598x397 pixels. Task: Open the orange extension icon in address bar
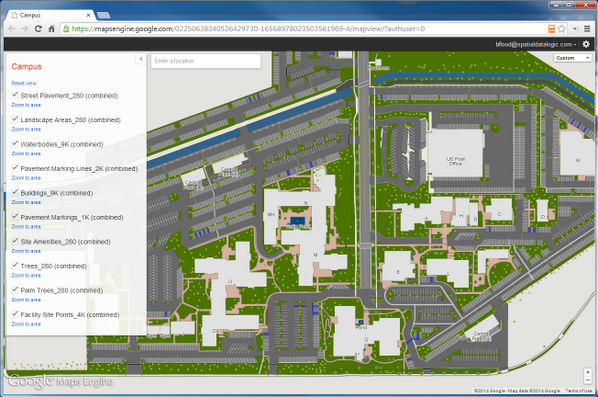[x=551, y=29]
